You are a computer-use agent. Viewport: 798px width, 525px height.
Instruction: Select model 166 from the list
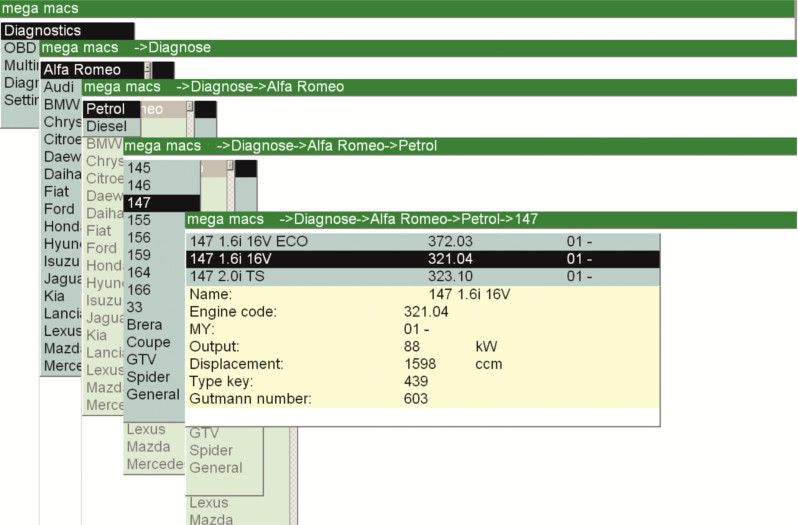139,290
